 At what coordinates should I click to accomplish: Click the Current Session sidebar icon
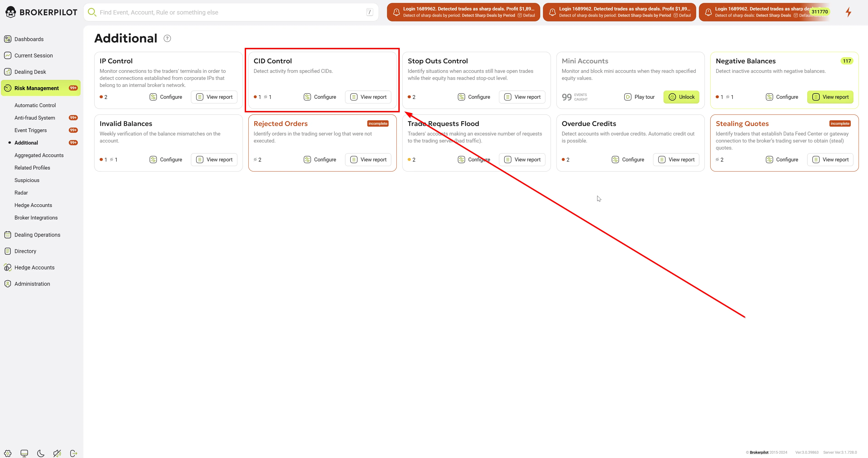[8, 55]
